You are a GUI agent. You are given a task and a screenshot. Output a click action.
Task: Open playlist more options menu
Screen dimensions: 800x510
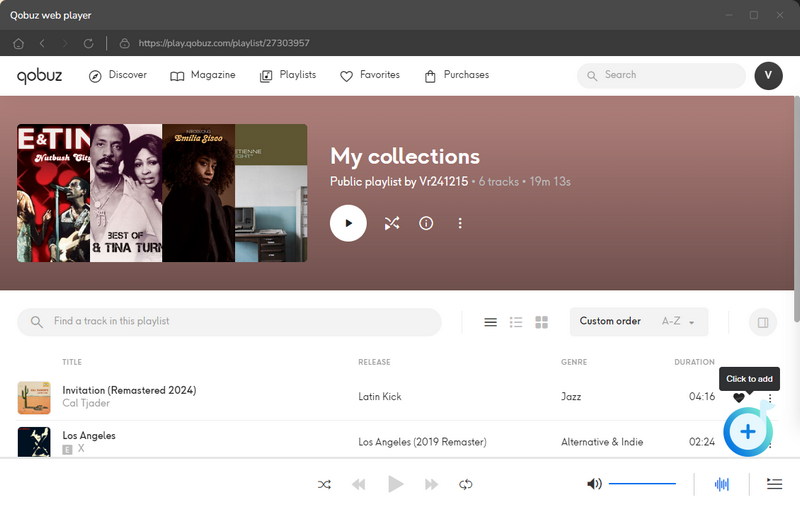[460, 223]
